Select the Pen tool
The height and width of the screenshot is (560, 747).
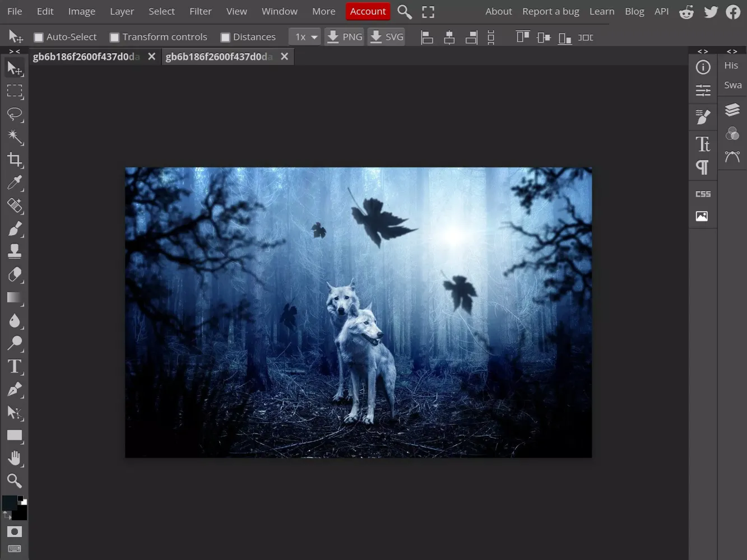tap(15, 389)
